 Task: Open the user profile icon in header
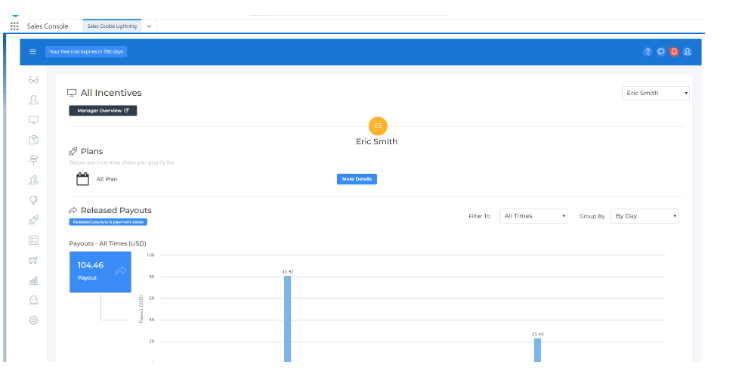tap(687, 52)
